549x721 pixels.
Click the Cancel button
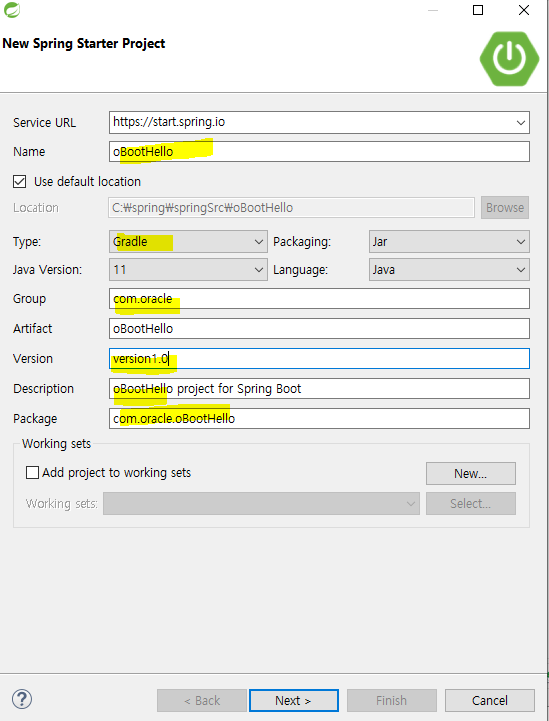(x=490, y=700)
